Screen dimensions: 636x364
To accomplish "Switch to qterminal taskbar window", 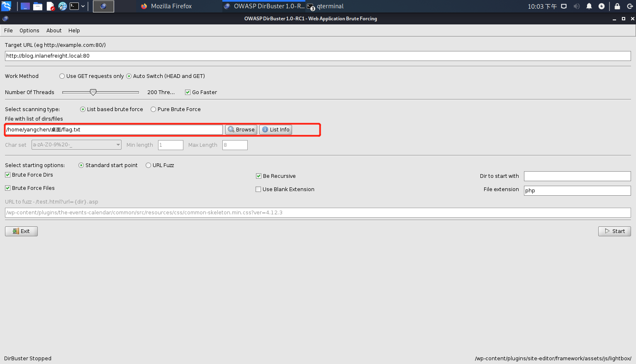I will pyautogui.click(x=325, y=6).
